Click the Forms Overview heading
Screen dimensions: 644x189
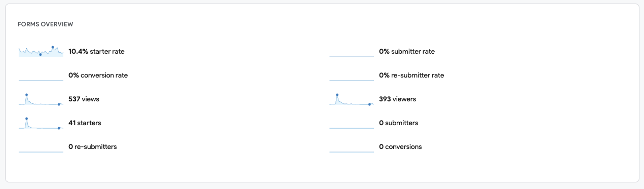tap(46, 24)
